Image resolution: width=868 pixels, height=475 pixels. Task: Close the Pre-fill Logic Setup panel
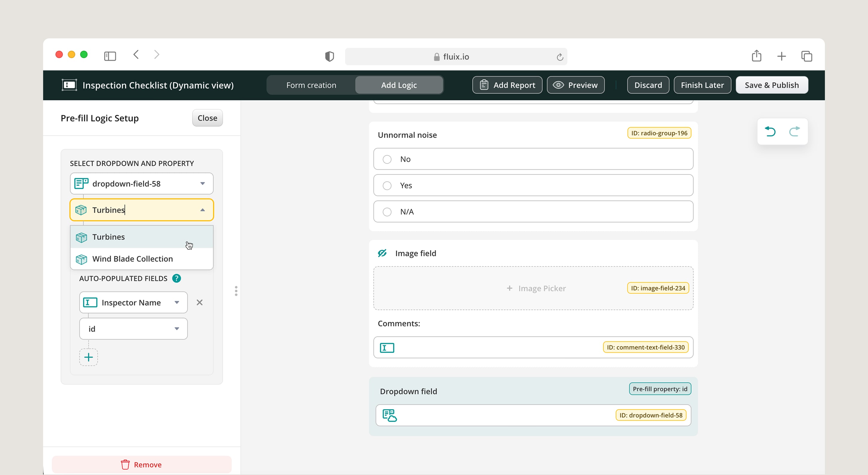[x=207, y=118]
